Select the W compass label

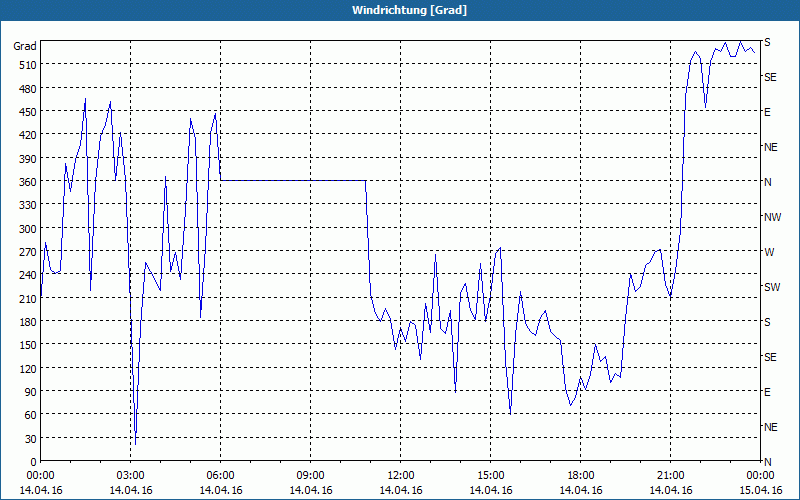(x=769, y=252)
